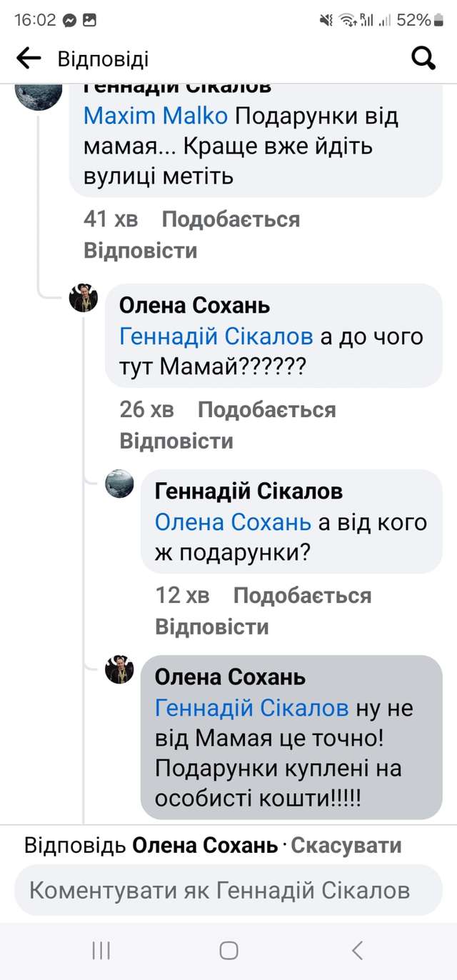Reply to the 12 хв comment

(211, 626)
